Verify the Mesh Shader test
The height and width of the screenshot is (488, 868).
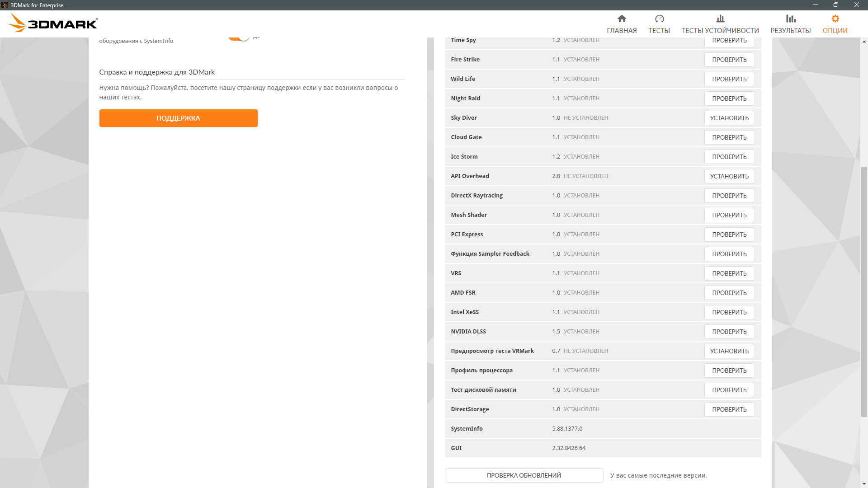tap(729, 215)
